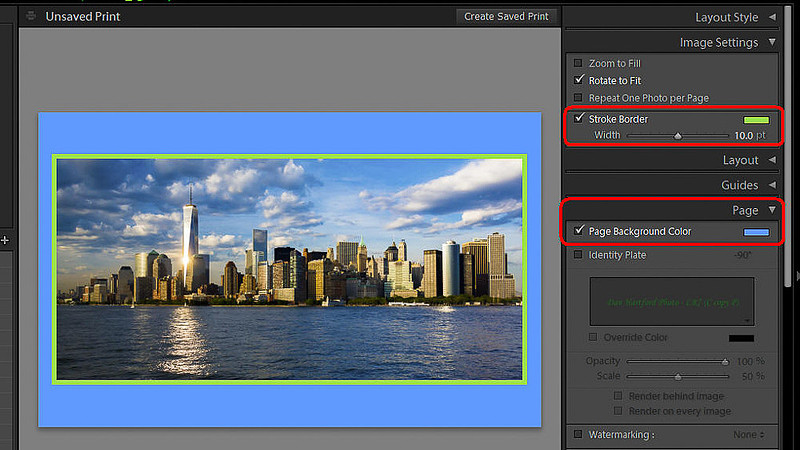Expand the Layout Style panel triangle
Screen dimensions: 800x450
pos(772,17)
